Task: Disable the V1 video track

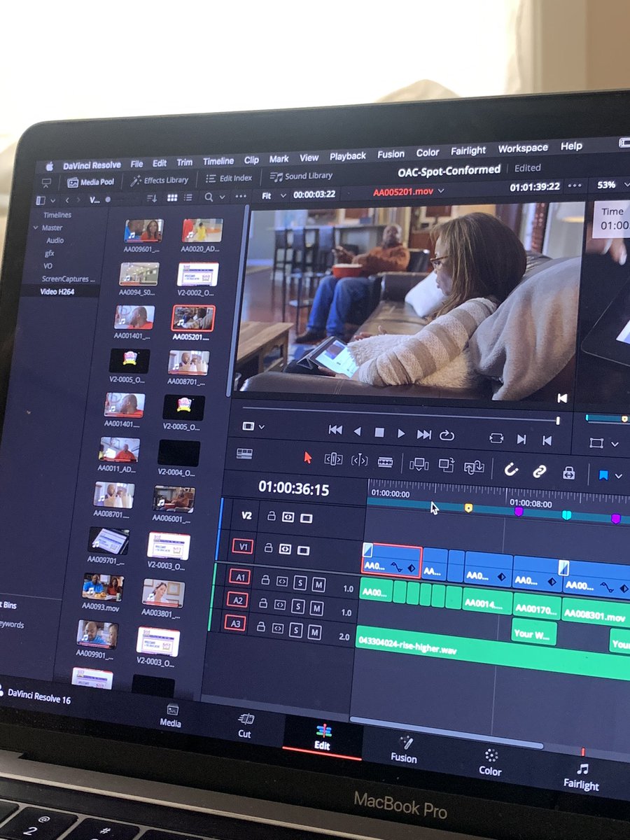Action: click(303, 549)
